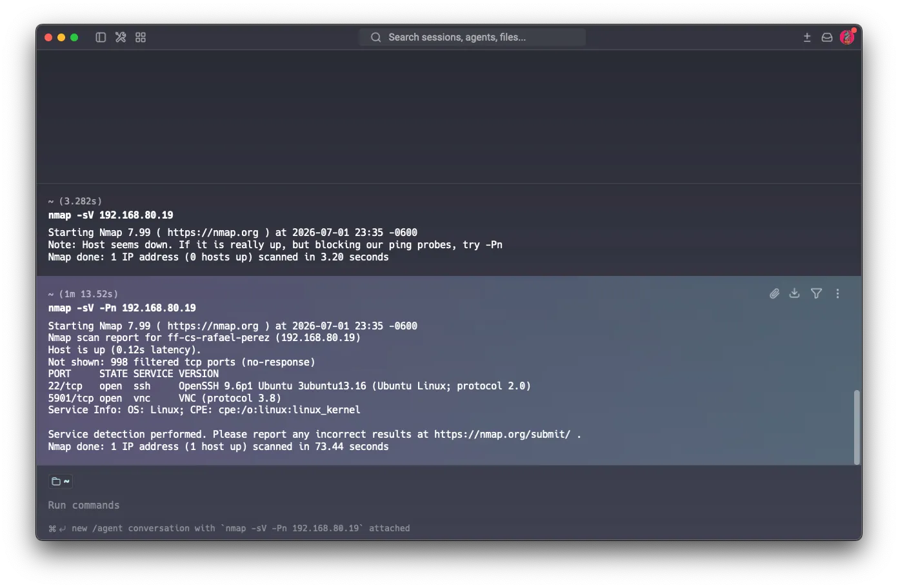The image size is (898, 588).
Task: Click the 'Service Info: OS: Linux' line
Action: [x=205, y=410]
